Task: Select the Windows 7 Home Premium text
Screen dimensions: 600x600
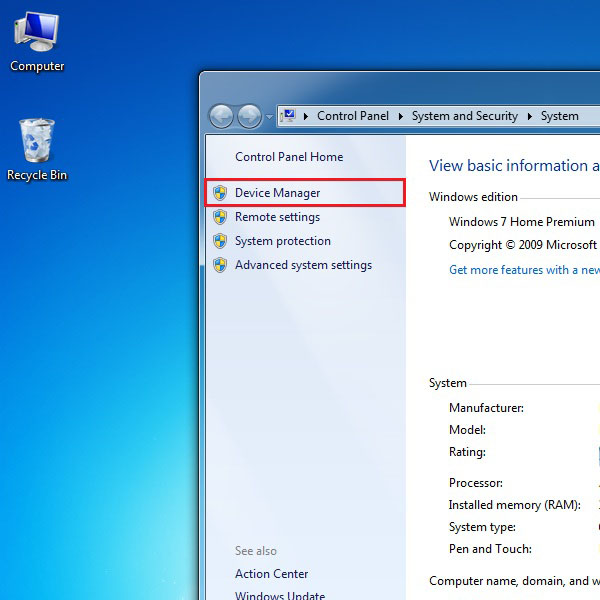Action: 522,222
